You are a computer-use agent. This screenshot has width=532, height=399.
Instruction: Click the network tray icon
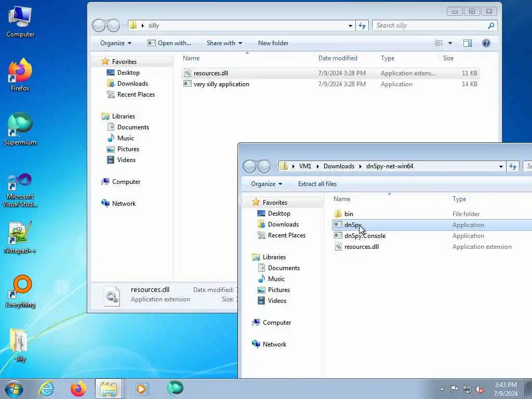467,389
